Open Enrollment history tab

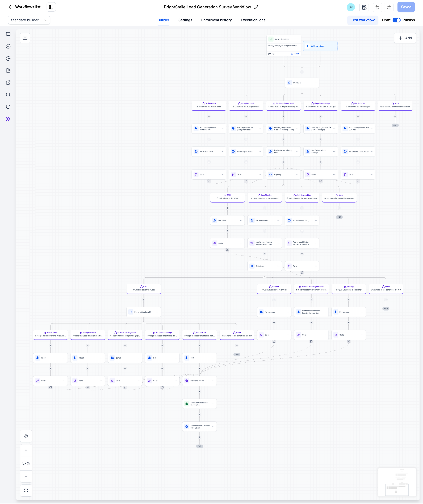coord(216,20)
